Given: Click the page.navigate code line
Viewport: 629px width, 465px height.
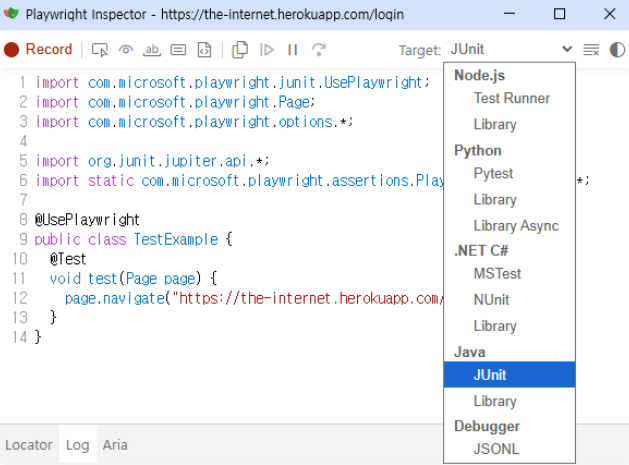Looking at the screenshot, I should coord(254,298).
